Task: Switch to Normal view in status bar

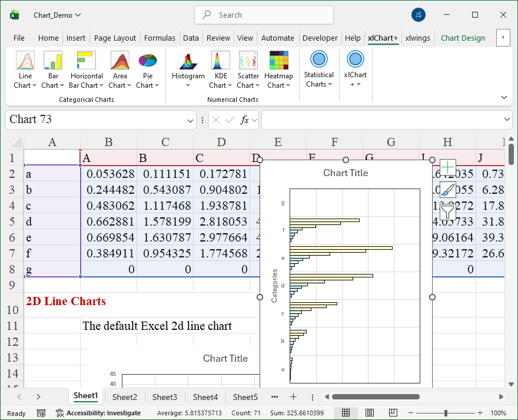Action: click(x=346, y=413)
